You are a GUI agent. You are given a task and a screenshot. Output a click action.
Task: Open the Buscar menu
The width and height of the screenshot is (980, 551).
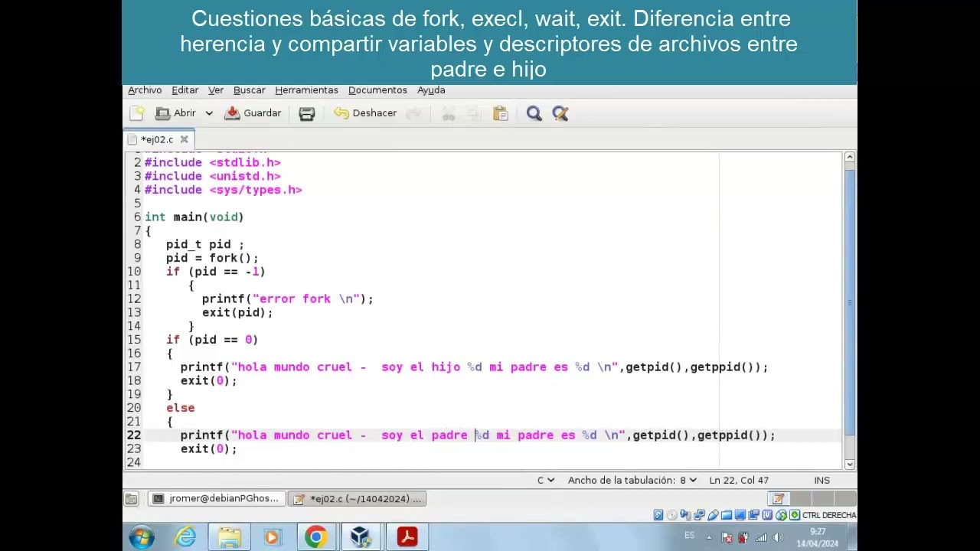tap(249, 90)
